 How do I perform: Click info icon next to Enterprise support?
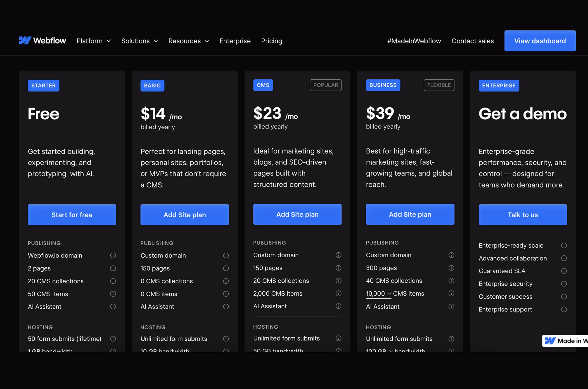click(x=564, y=309)
